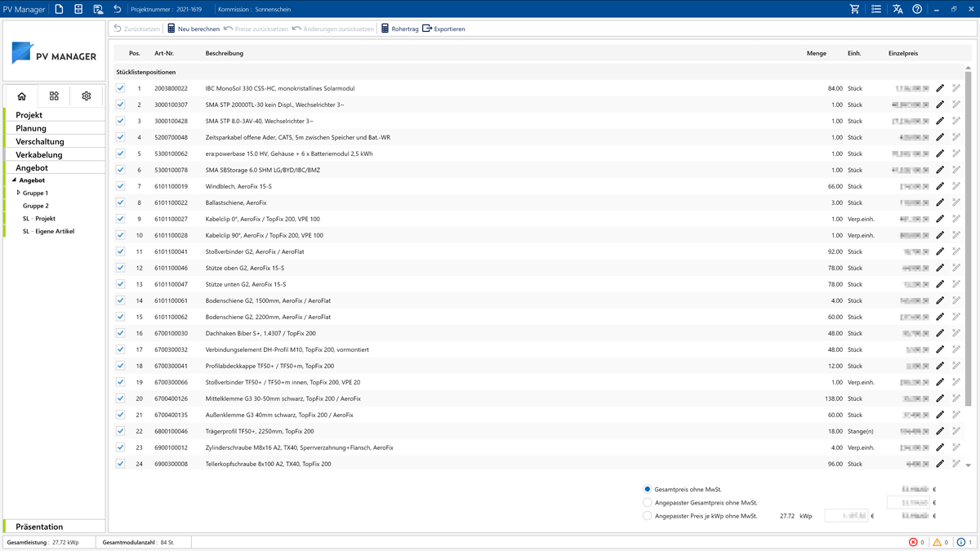Screen dimensions: 980x551
Task: Edit the price of position 1 with the pencil icon
Action: point(941,88)
